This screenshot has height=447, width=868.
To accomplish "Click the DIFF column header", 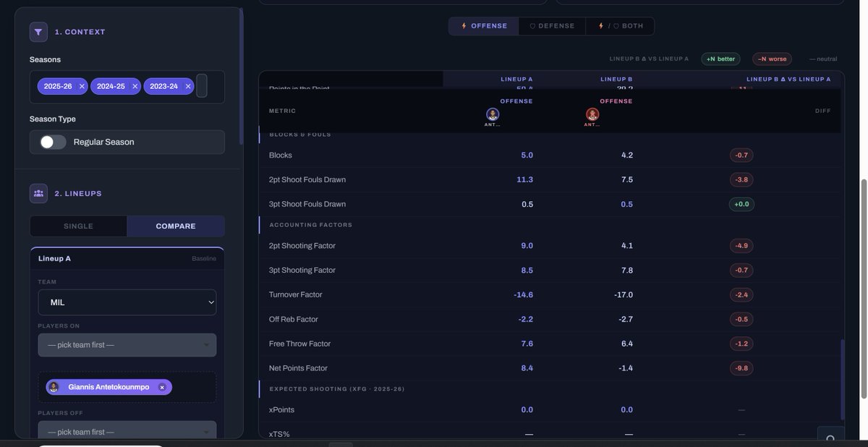I will click(x=822, y=111).
